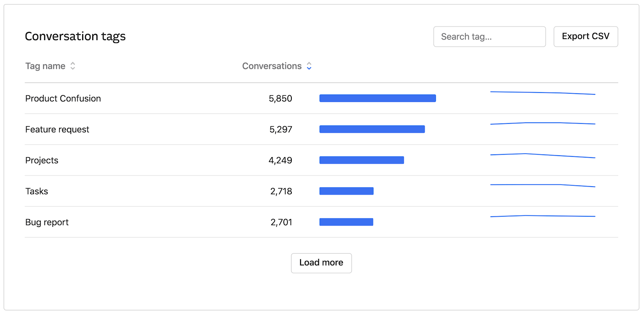The image size is (644, 314).
Task: Load more conversation tags
Action: point(321,263)
